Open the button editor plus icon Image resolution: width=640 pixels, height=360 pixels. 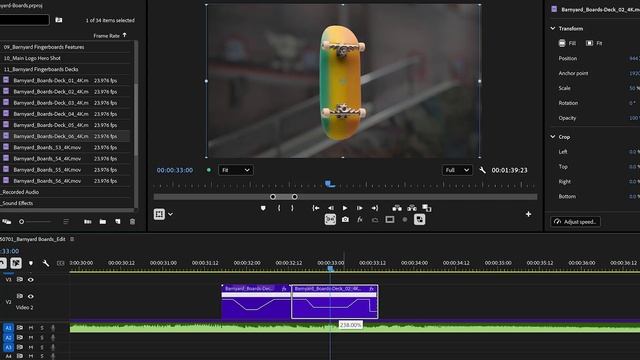click(x=528, y=214)
